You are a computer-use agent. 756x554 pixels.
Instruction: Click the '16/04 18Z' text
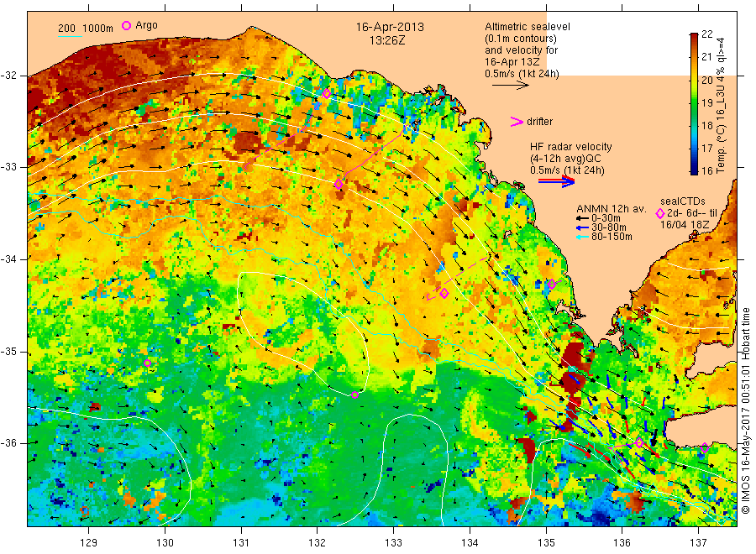(x=684, y=224)
